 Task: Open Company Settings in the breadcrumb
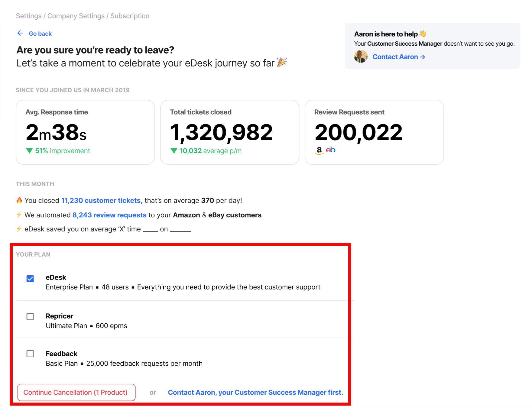click(76, 16)
